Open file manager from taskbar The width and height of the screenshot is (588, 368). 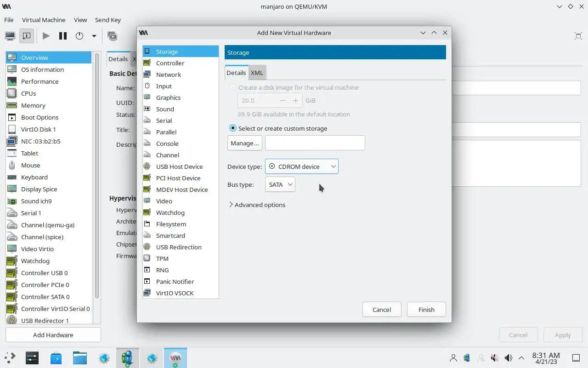(x=80, y=358)
